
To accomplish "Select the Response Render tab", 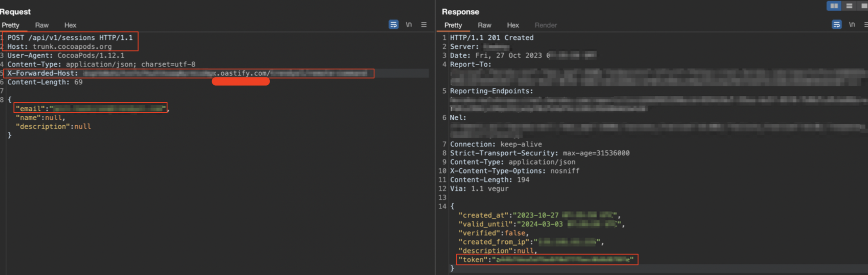I will 545,25.
